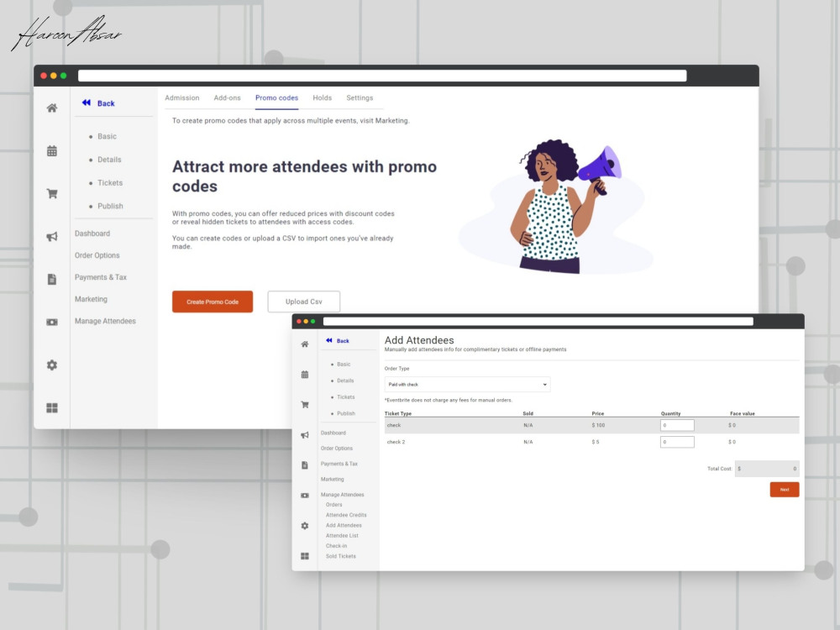Click grid apps icon in Add Attendees window
The width and height of the screenshot is (840, 630).
click(305, 556)
